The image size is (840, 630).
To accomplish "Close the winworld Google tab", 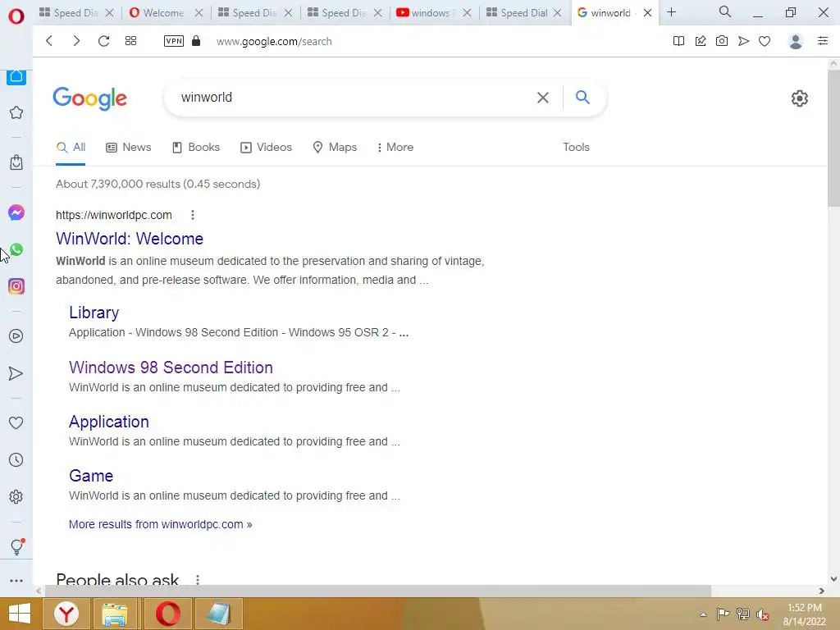I will click(647, 13).
